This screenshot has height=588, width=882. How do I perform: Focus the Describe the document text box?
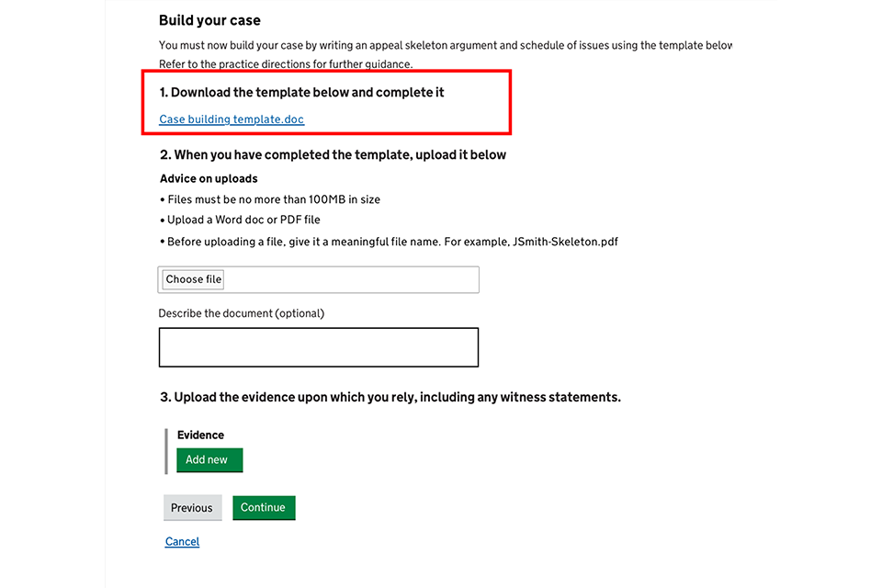tap(318, 347)
